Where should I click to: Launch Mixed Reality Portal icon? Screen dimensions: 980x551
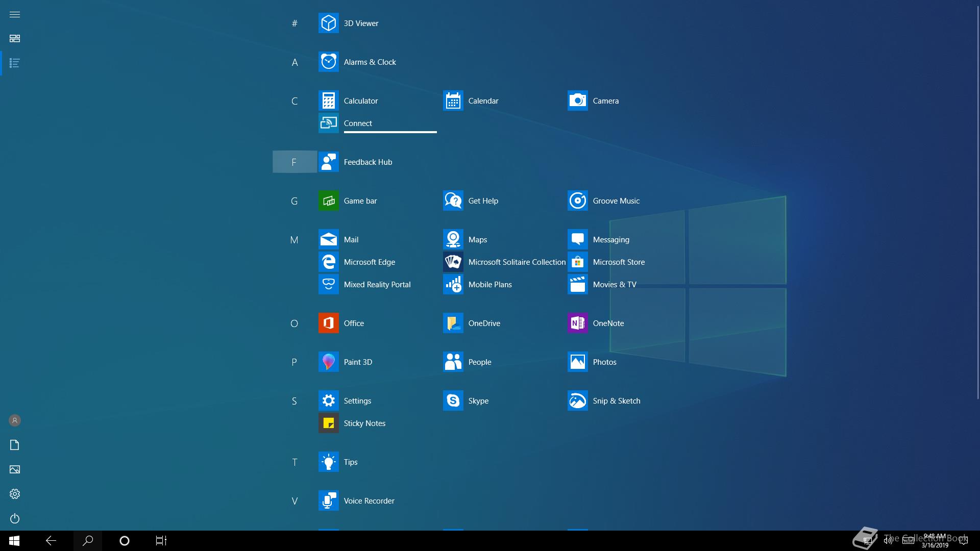pos(328,284)
